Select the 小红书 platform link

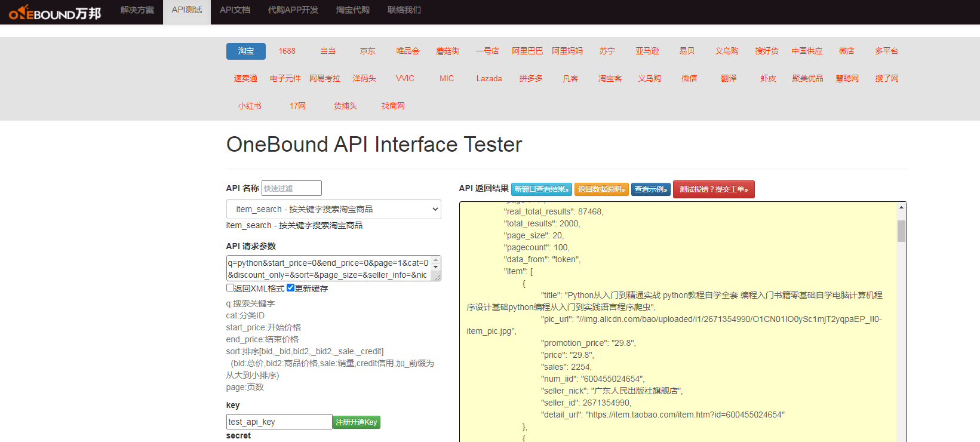250,106
